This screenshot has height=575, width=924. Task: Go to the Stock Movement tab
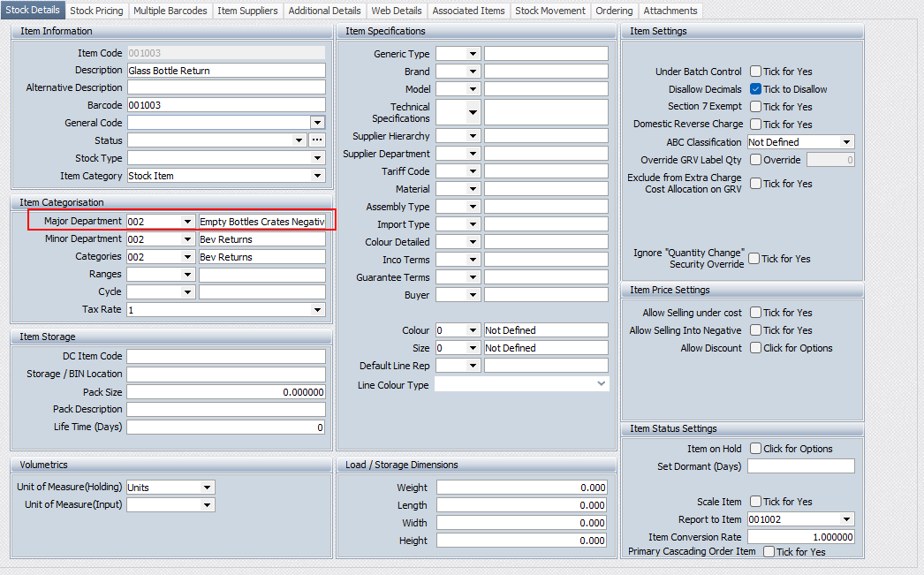(x=549, y=11)
